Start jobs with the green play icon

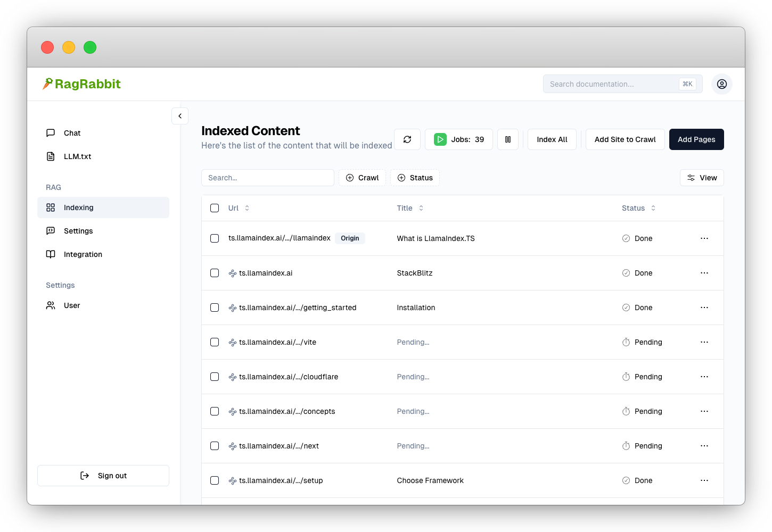[440, 139]
